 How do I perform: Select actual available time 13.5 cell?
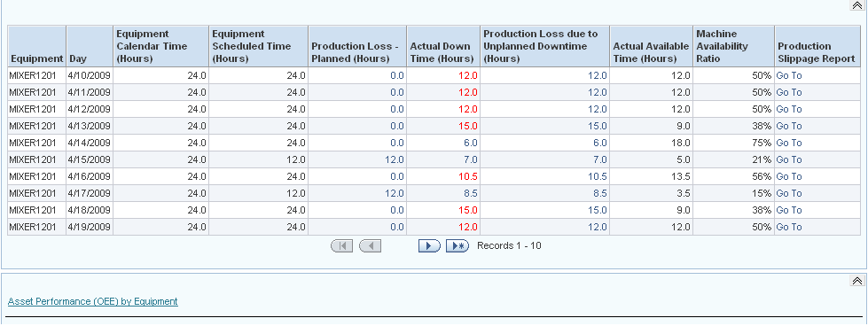pos(651,176)
